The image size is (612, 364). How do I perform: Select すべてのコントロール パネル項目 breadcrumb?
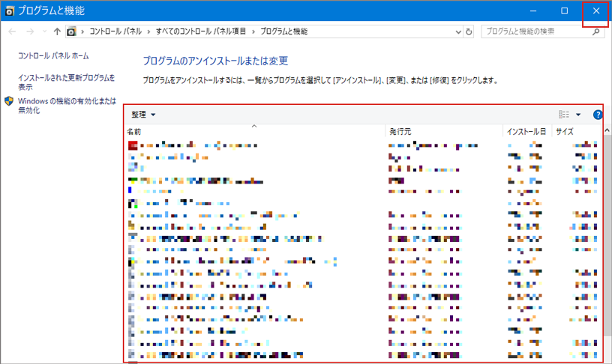click(x=201, y=31)
